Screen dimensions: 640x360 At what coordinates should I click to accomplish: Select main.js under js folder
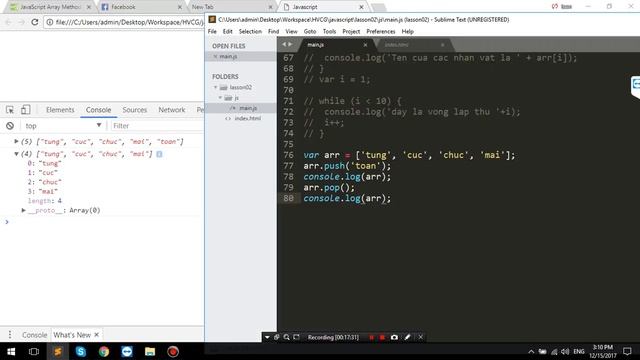click(248, 108)
